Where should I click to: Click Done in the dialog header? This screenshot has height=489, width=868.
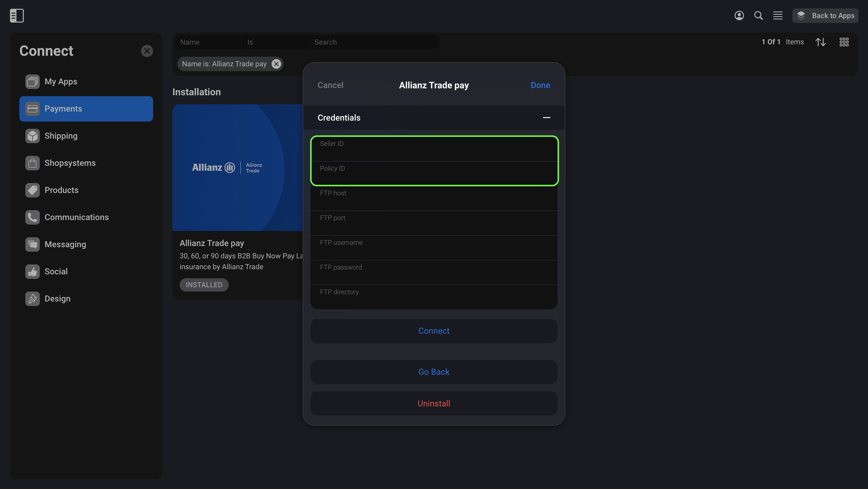click(540, 85)
